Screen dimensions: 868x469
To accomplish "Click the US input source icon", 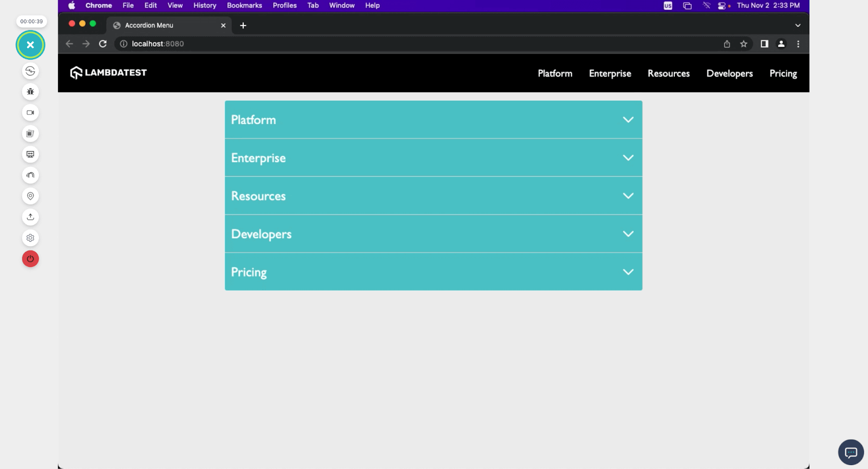I will 668,5.
